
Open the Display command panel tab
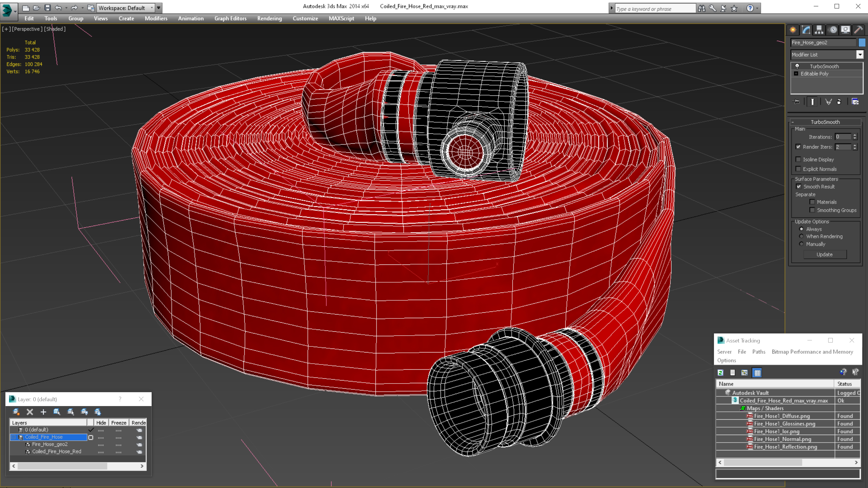[845, 30]
